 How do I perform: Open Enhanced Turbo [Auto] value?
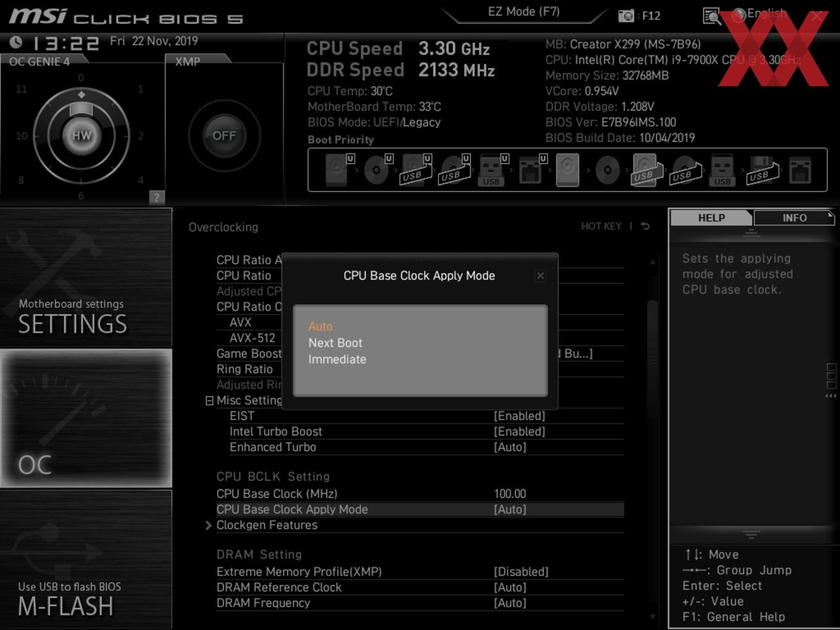(510, 447)
